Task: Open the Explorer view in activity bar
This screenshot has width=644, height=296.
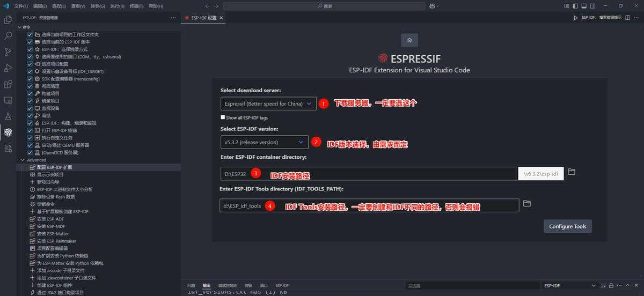Action: (x=8, y=20)
